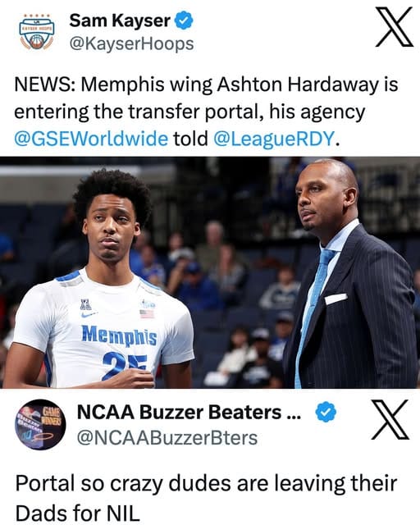Screen dimensions: 420x525
Task: Open the @GSEWorldwide mention
Action: coord(91,139)
